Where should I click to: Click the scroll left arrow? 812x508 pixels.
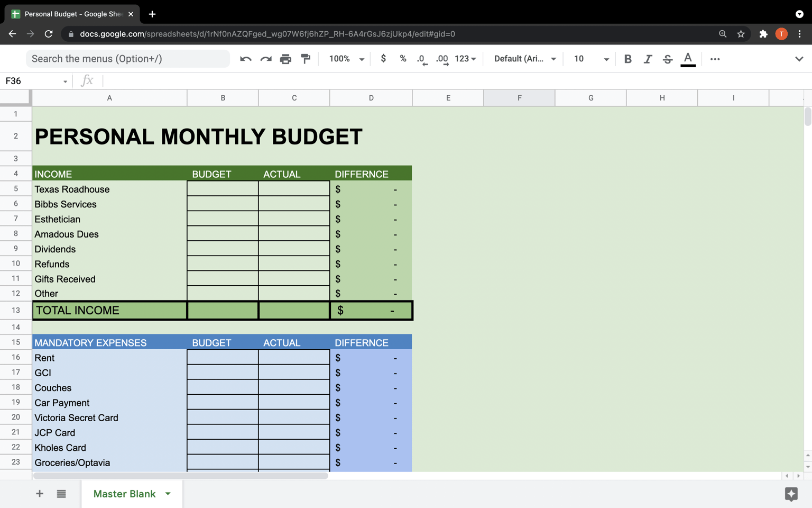pyautogui.click(x=787, y=476)
